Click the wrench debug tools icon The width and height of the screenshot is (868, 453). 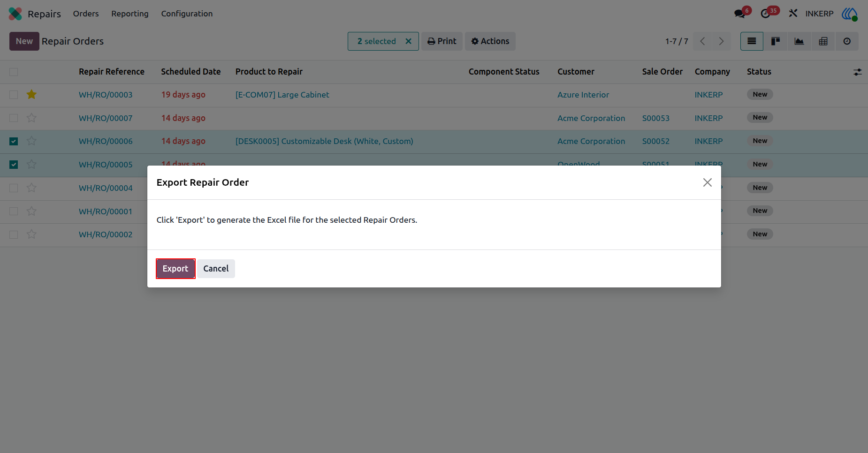point(793,14)
